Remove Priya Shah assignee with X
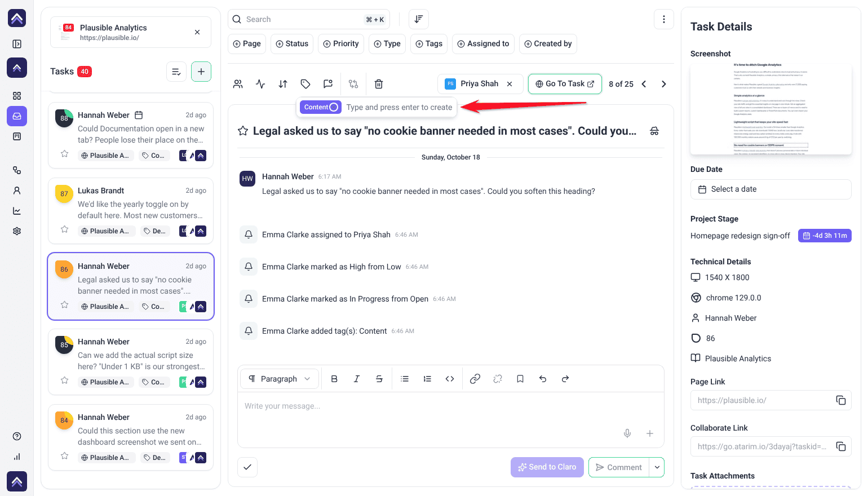 coord(510,84)
